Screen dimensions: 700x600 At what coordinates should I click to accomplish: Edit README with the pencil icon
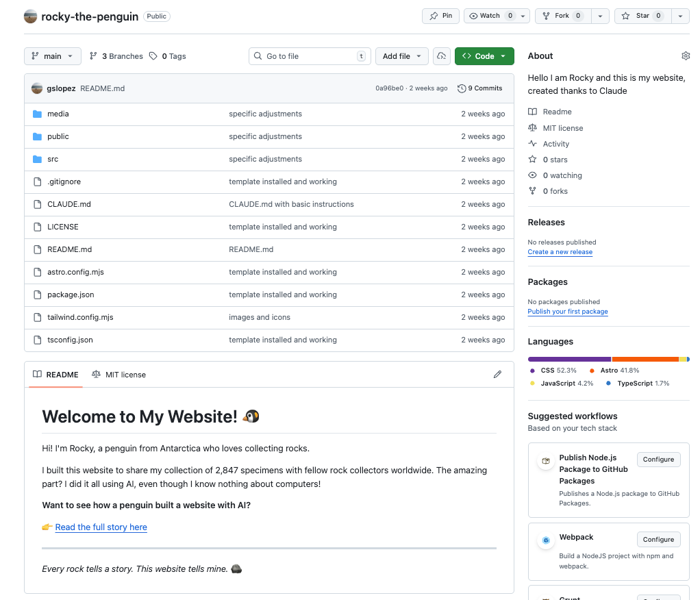(497, 375)
